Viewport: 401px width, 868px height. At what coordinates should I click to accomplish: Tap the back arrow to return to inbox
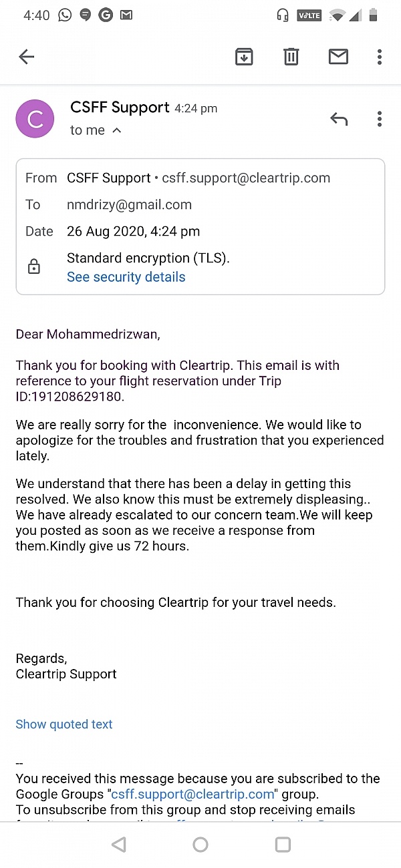(26, 57)
